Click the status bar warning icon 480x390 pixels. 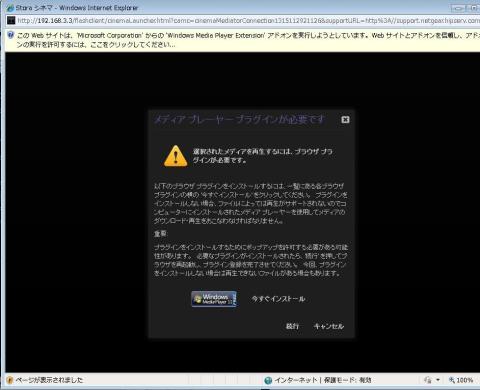point(10,380)
